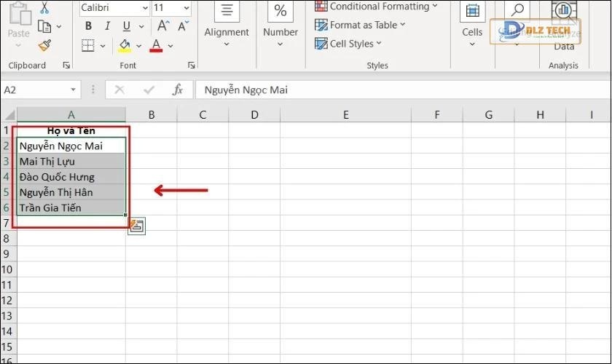Open the Alignment group button

tap(227, 25)
